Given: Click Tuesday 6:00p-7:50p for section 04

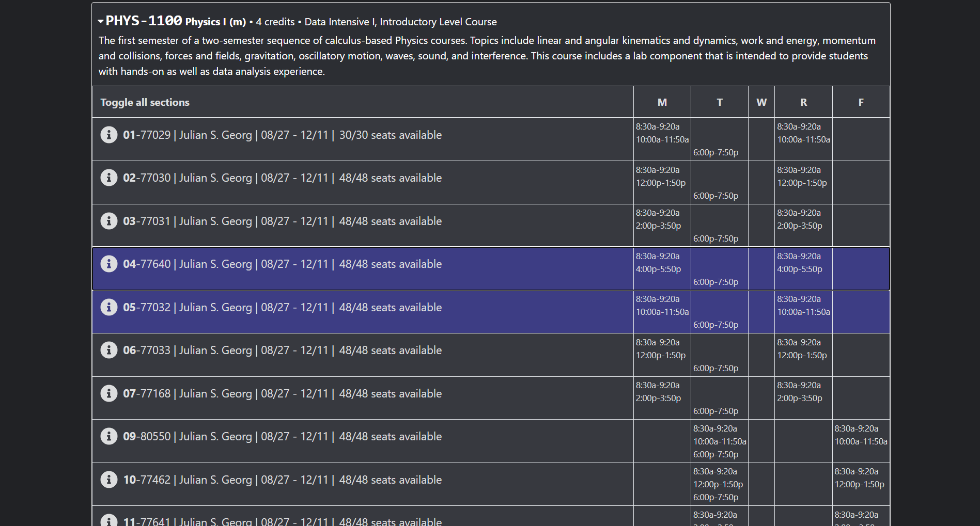Looking at the screenshot, I should [x=716, y=282].
